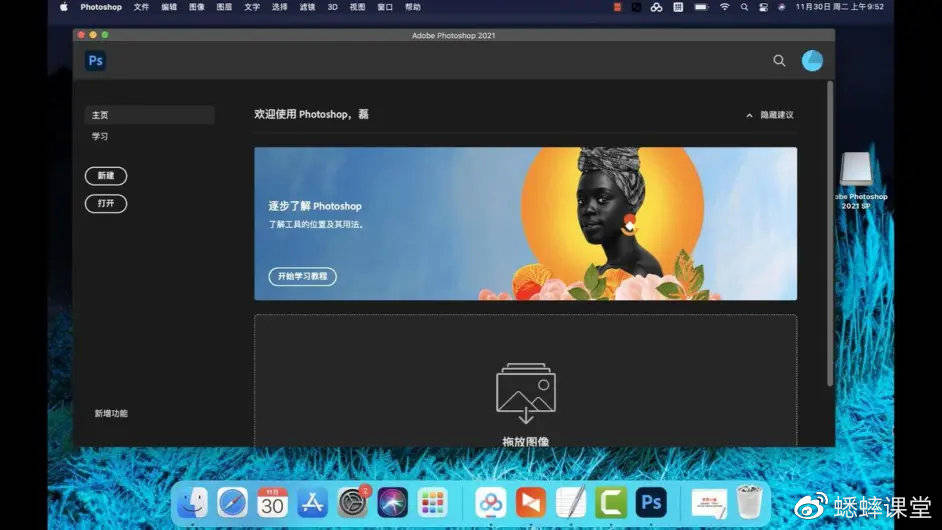Viewport: 942px width, 530px height.
Task: Click the 开始学习教程 button
Action: pos(302,276)
